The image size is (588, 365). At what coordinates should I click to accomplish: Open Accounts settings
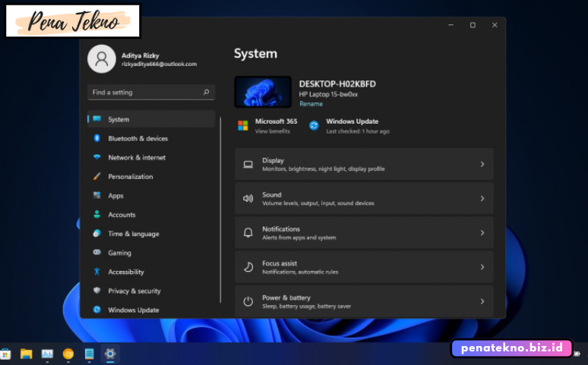tap(151, 215)
